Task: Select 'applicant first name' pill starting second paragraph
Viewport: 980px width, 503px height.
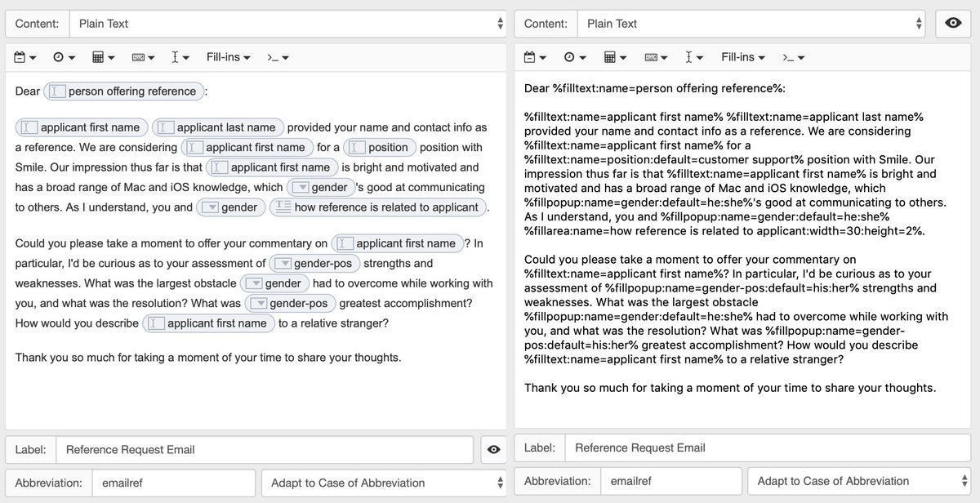Action: click(82, 127)
